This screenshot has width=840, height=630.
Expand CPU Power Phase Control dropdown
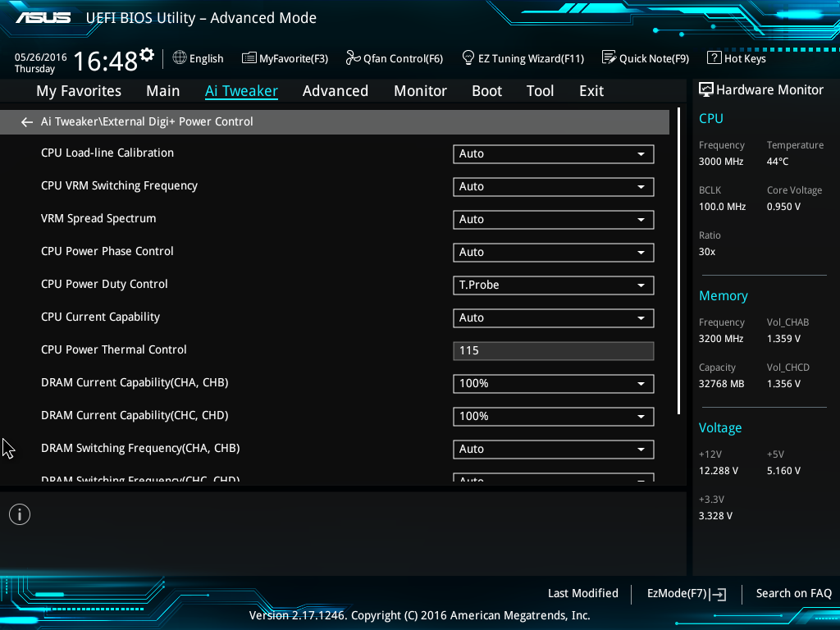[554, 253]
